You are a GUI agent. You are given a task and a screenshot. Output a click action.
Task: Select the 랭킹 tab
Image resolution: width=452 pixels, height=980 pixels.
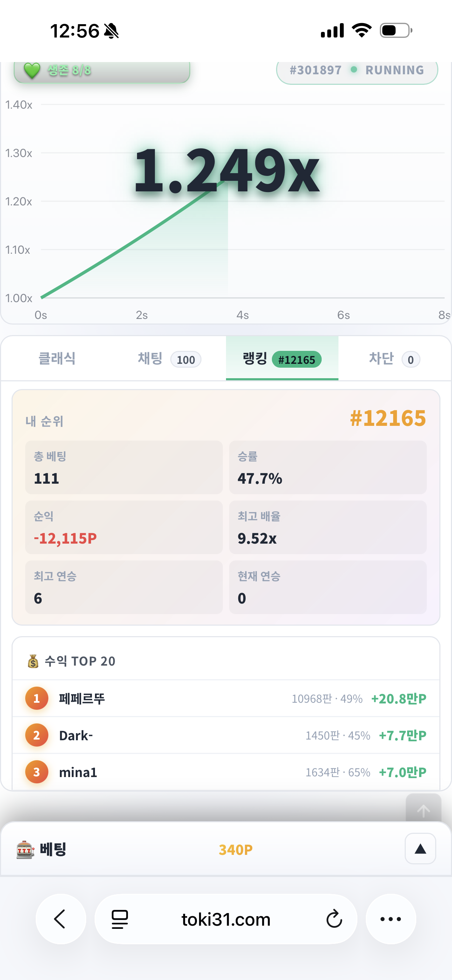[282, 358]
